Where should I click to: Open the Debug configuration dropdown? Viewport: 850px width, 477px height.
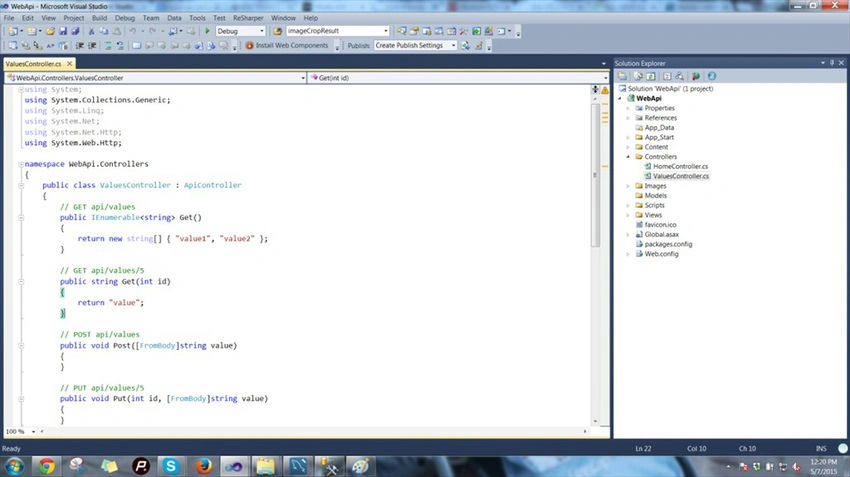point(241,31)
